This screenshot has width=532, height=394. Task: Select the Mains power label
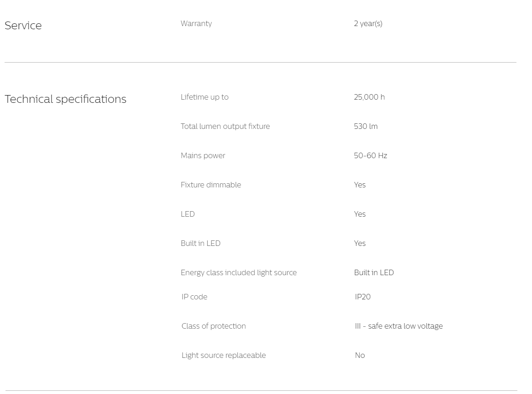[x=203, y=155]
